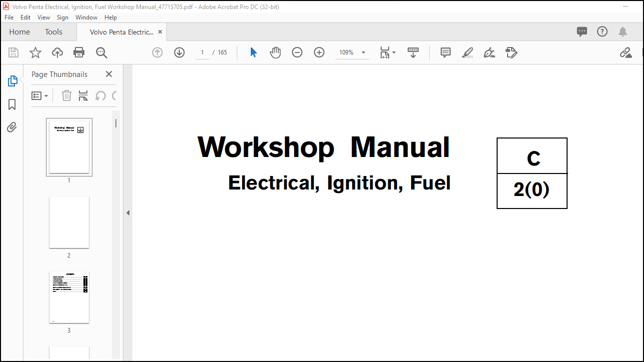Screen dimensions: 644x362
Task: Go to the previous page with the up arrow
Action: (157, 52)
